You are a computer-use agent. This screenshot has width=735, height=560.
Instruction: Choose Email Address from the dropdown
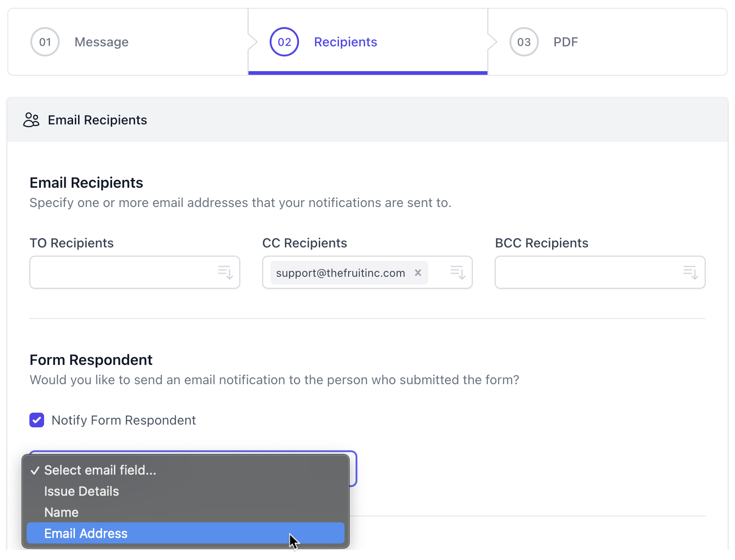click(x=85, y=533)
